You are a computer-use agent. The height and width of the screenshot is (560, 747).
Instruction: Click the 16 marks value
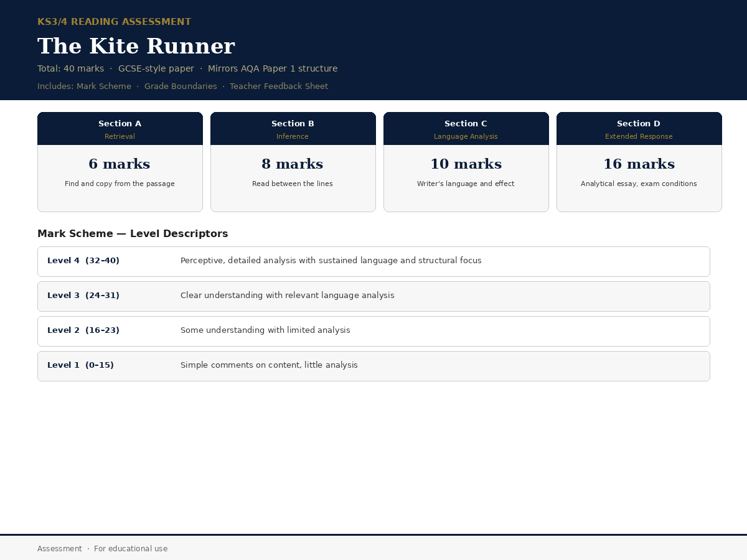pyautogui.click(x=639, y=164)
